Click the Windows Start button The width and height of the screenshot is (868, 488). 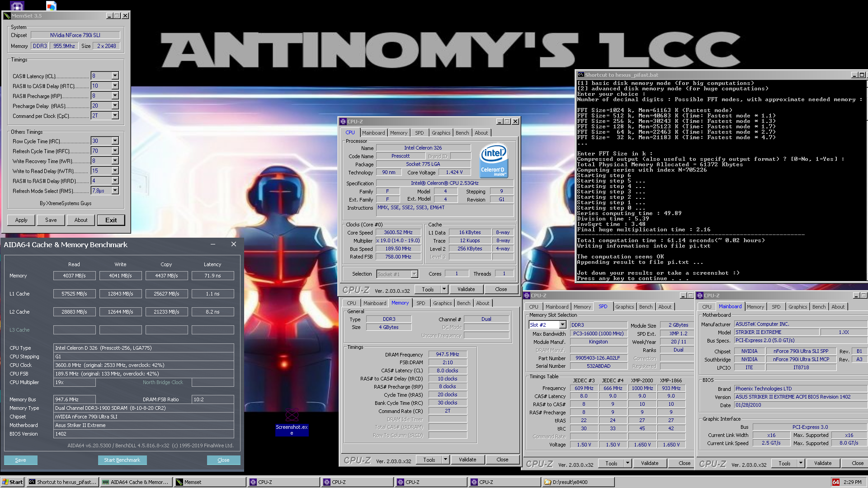coord(12,482)
